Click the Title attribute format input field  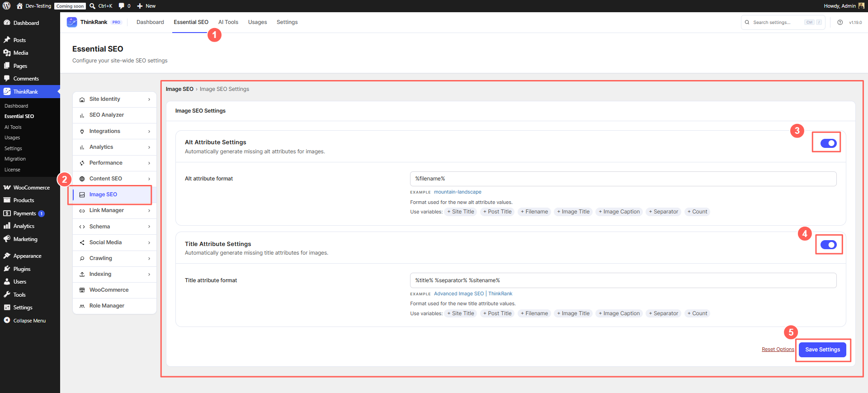click(x=623, y=280)
